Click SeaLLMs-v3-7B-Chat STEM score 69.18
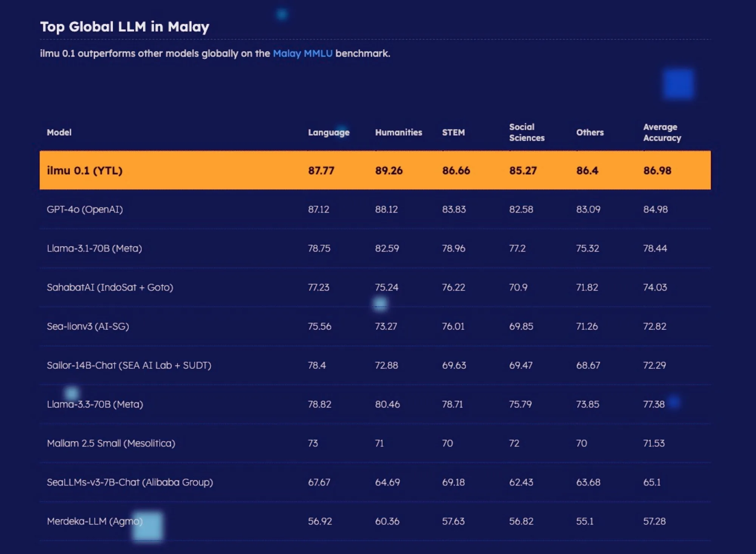The width and height of the screenshot is (756, 554). (x=454, y=482)
